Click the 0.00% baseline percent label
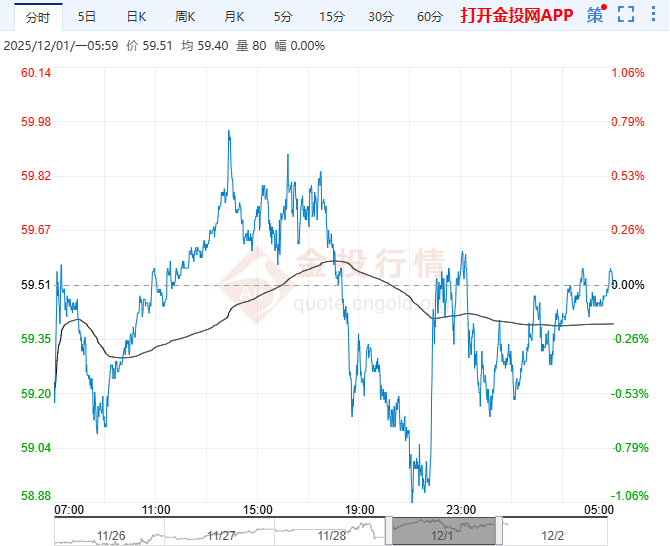The image size is (670, 546). (x=628, y=285)
